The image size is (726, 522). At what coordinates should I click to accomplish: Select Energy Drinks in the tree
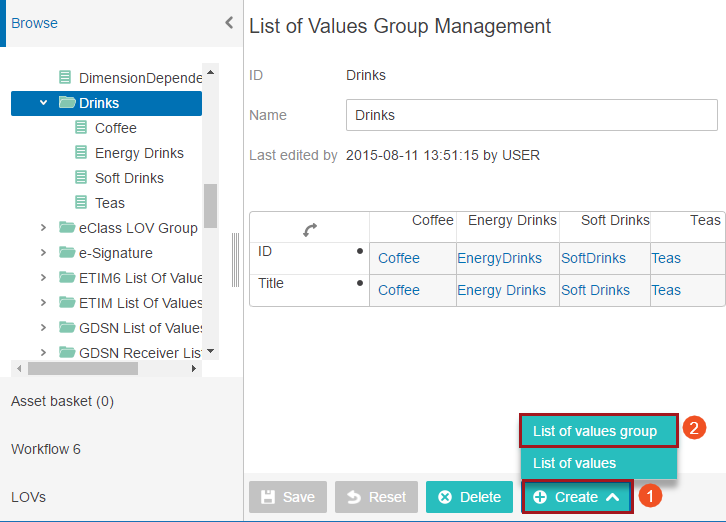point(139,153)
